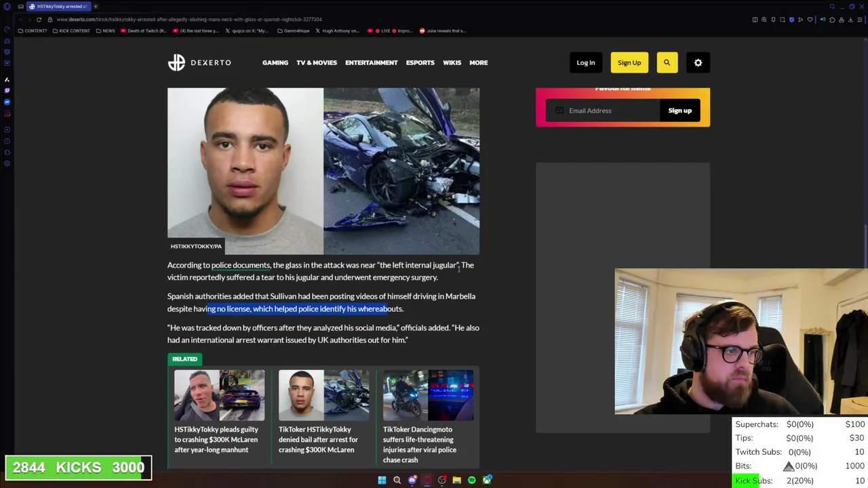868x488 pixels.
Task: Open the Gamin4Hope bookmarks folder
Action: tap(294, 30)
